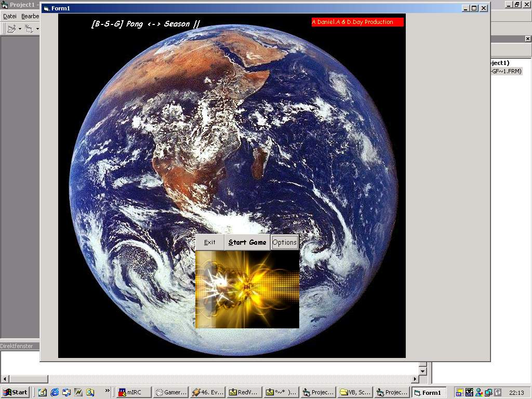
Task: Open the Datei menu
Action: tap(9, 16)
